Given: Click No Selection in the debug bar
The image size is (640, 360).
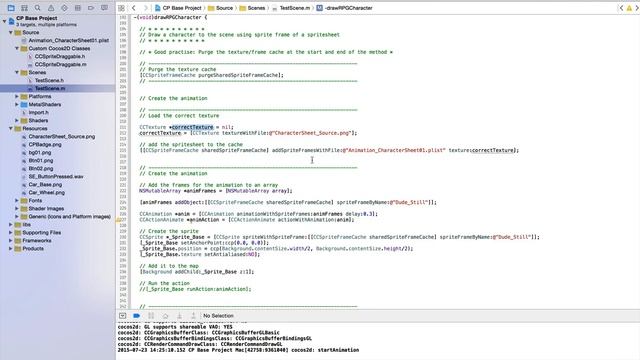Looking at the screenshot, I should 218,316.
